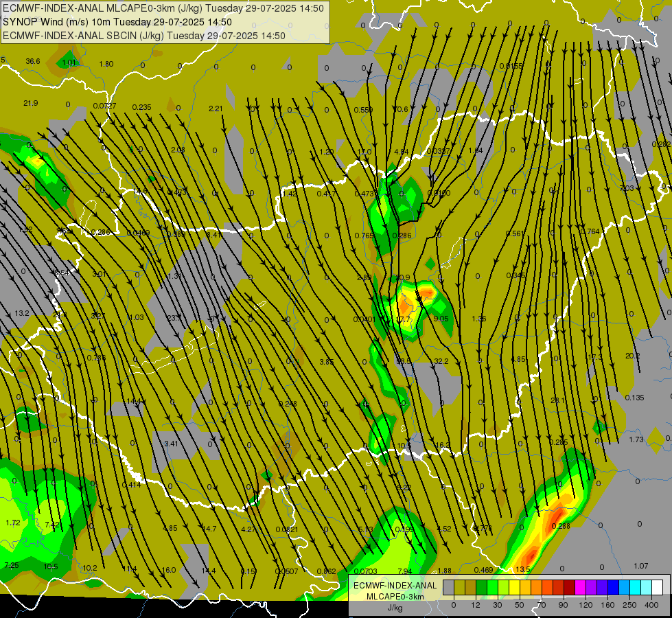
Task: Click the map value '3.85'
Action: point(327,362)
